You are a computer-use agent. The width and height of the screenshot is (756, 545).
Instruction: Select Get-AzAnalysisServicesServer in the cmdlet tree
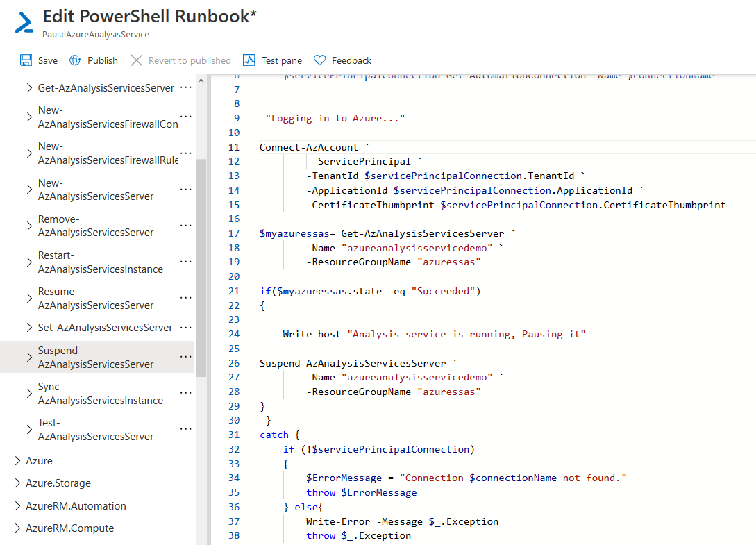[x=106, y=87]
